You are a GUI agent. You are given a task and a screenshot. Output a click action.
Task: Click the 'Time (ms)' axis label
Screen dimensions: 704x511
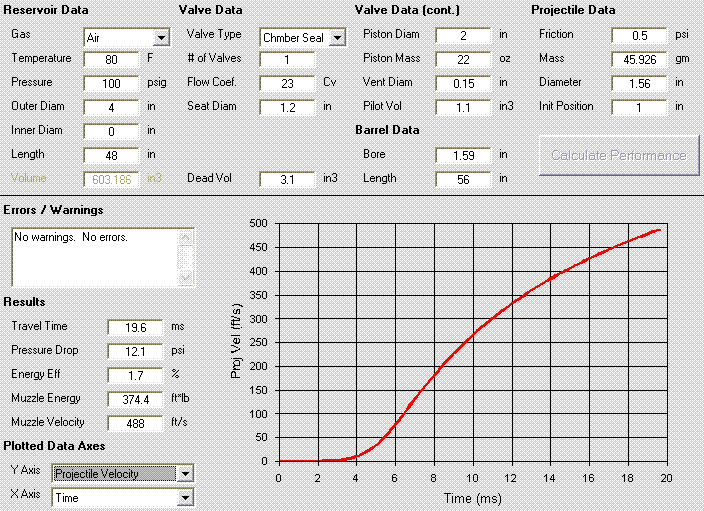click(472, 498)
